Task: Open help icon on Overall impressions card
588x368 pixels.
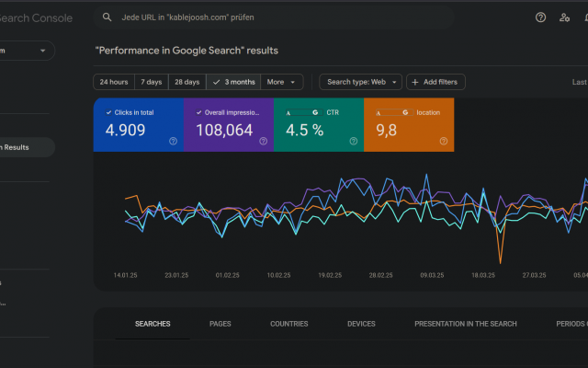Action: coord(264,141)
